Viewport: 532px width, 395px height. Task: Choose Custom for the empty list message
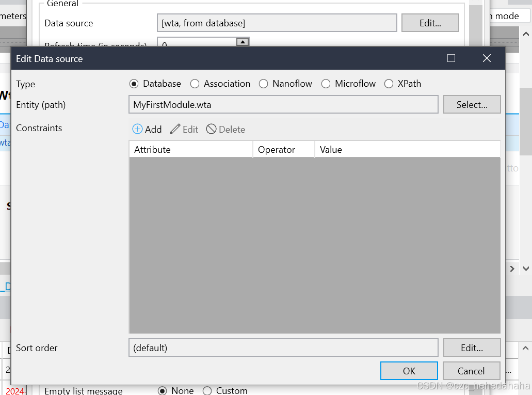pyautogui.click(x=207, y=390)
